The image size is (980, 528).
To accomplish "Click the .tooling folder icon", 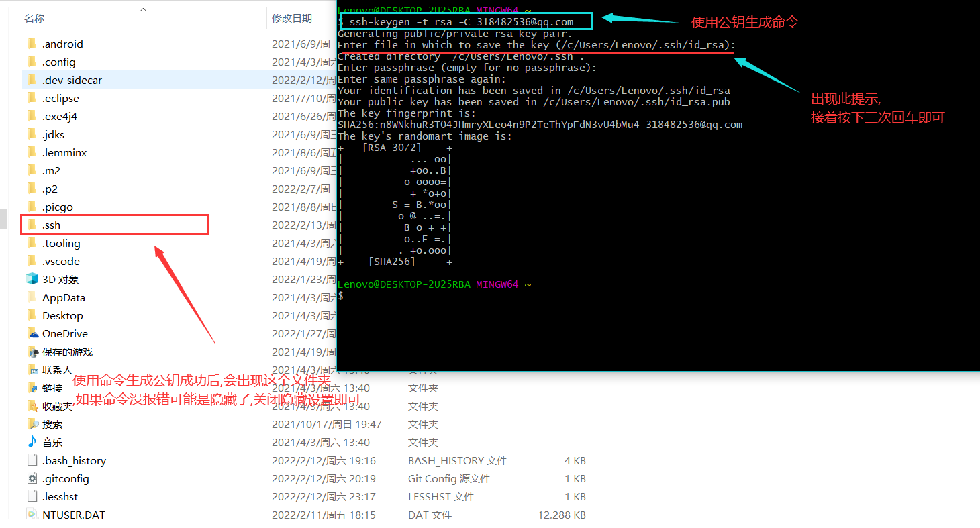I will (x=32, y=243).
